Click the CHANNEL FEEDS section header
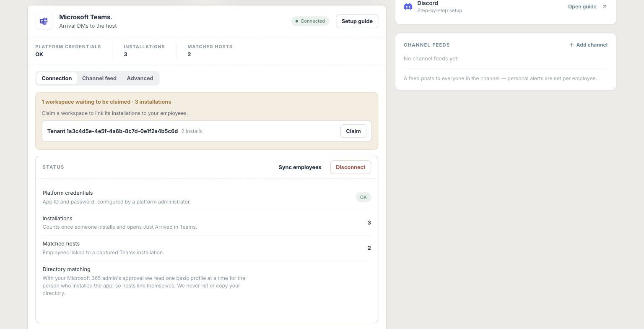The height and width of the screenshot is (329, 644). pos(427,45)
